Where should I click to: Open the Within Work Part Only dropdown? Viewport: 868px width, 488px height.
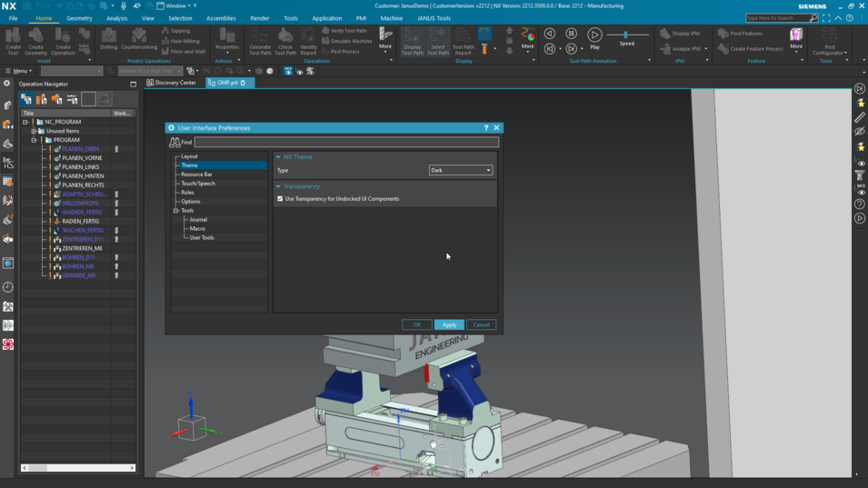(150, 71)
